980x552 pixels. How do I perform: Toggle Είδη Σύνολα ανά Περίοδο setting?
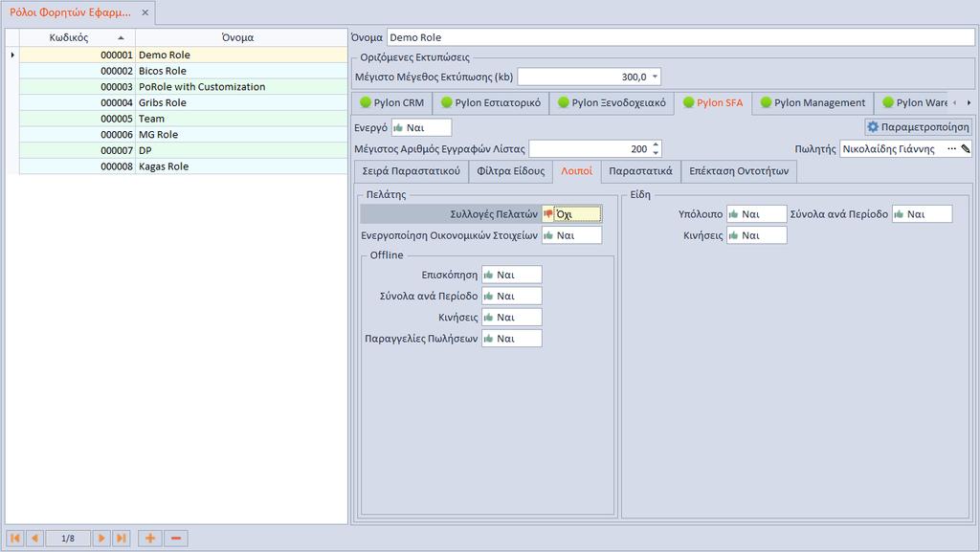click(923, 214)
